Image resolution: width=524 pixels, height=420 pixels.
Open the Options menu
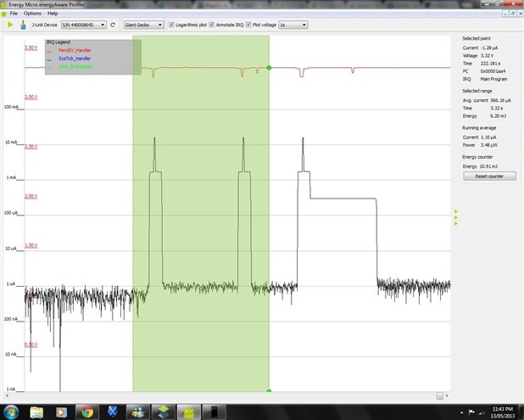click(x=32, y=14)
